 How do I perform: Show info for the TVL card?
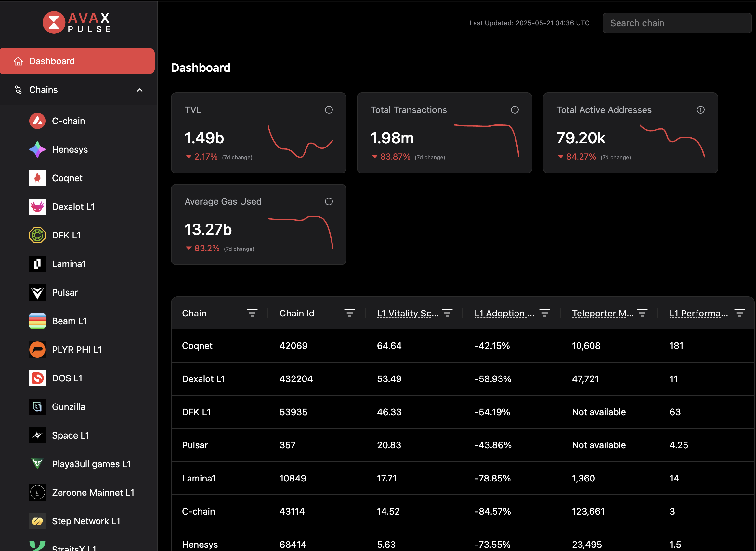click(329, 110)
